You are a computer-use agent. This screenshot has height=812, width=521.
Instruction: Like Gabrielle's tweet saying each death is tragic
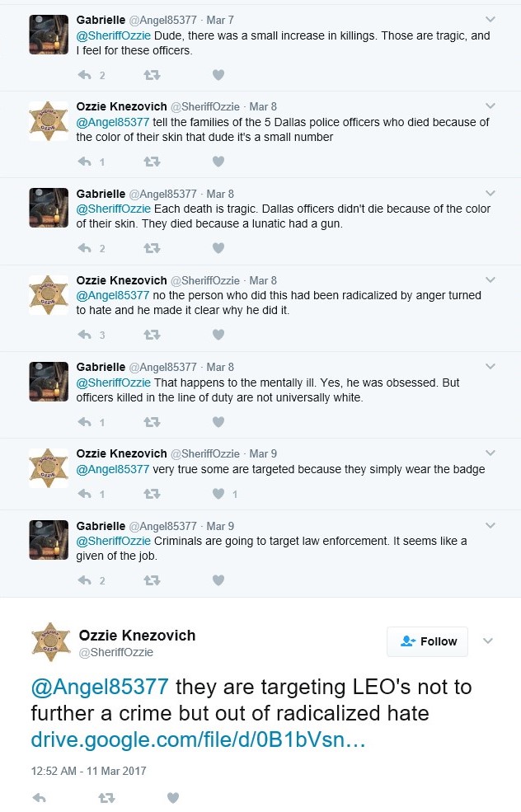218,248
